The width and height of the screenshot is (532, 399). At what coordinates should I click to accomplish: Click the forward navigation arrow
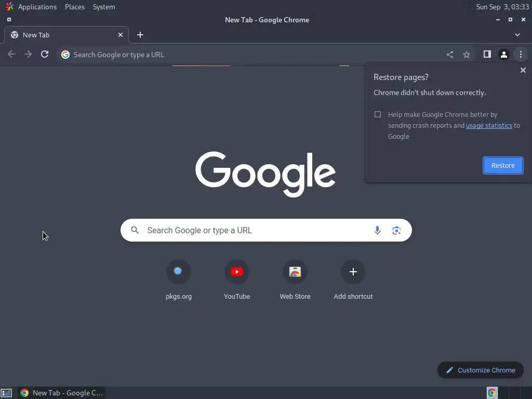pyautogui.click(x=28, y=54)
